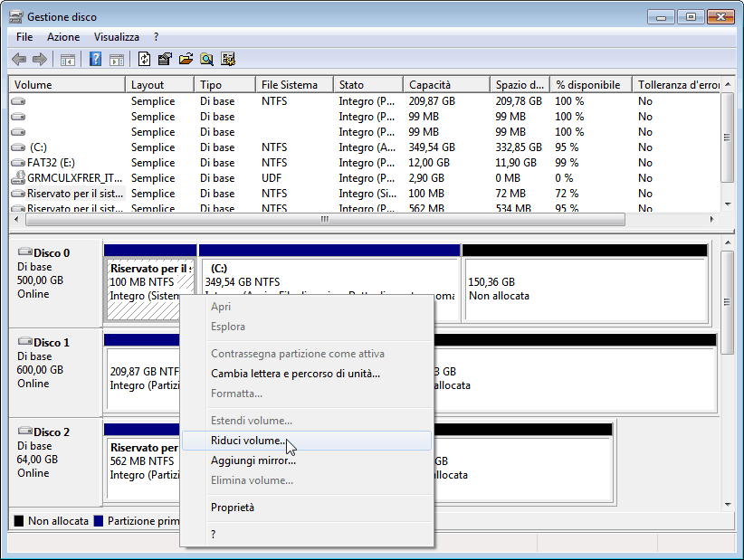Select the 150,36 GB unallocated space on Disco 0
Screen dimensions: 744x560
[x=584, y=289]
